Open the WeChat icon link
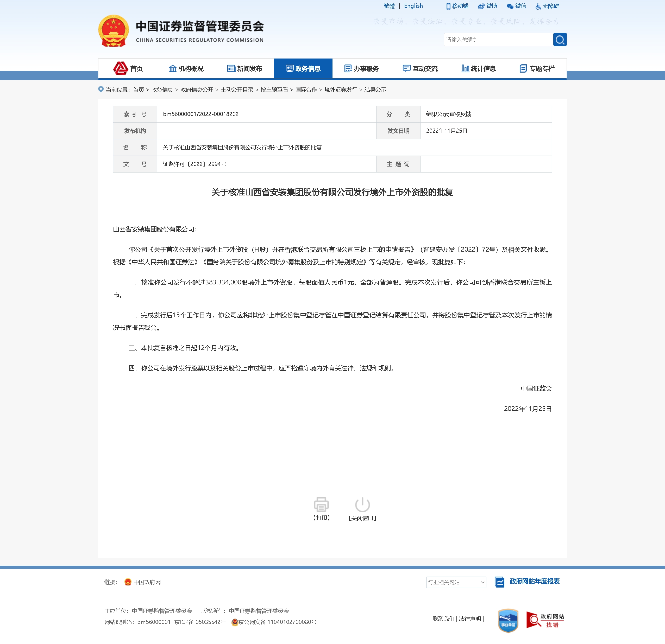The image size is (665, 644). (x=510, y=7)
